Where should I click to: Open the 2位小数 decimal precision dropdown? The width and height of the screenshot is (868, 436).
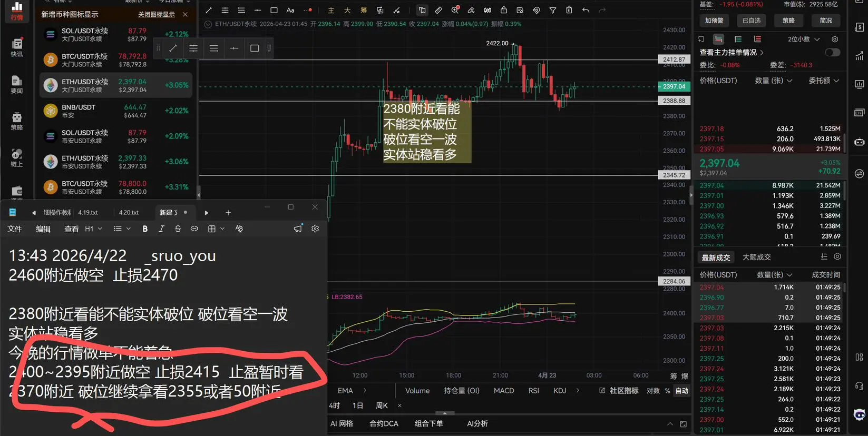pyautogui.click(x=804, y=39)
